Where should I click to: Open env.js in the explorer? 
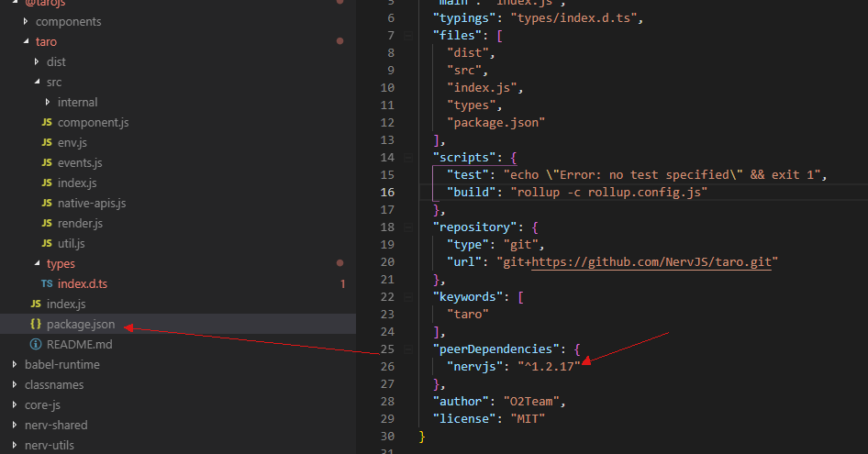click(x=72, y=143)
